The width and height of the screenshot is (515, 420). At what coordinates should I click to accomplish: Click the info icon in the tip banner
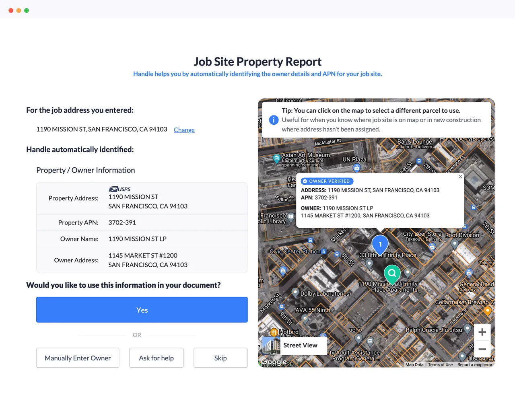274,120
